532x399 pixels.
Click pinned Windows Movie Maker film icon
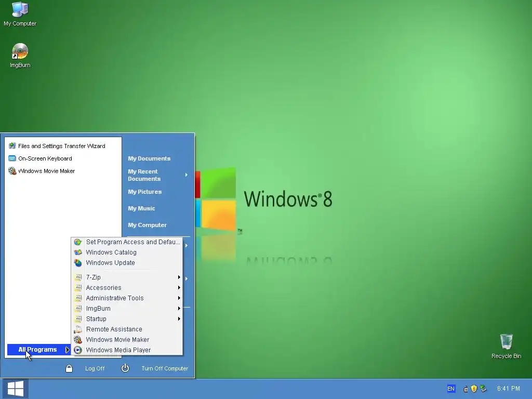[12, 171]
